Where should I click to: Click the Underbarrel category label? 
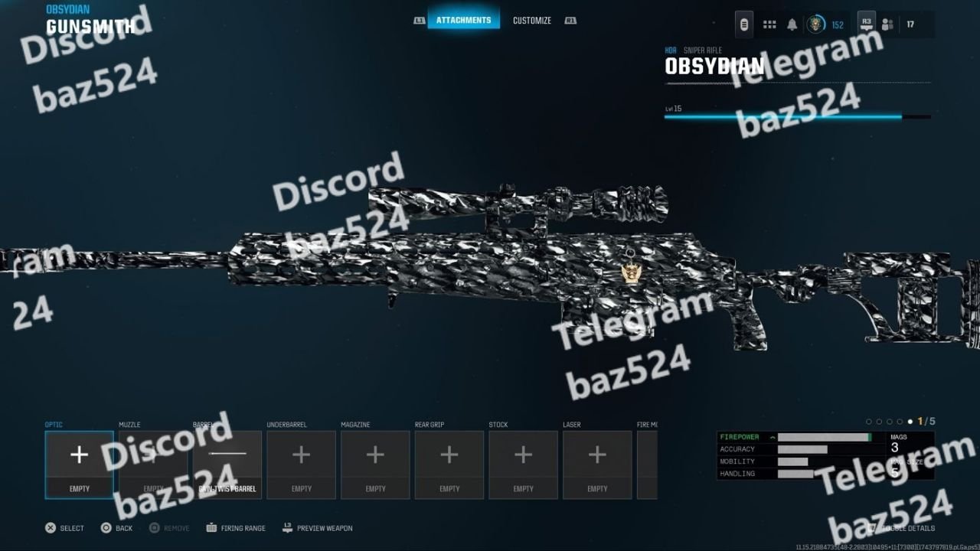tap(286, 425)
